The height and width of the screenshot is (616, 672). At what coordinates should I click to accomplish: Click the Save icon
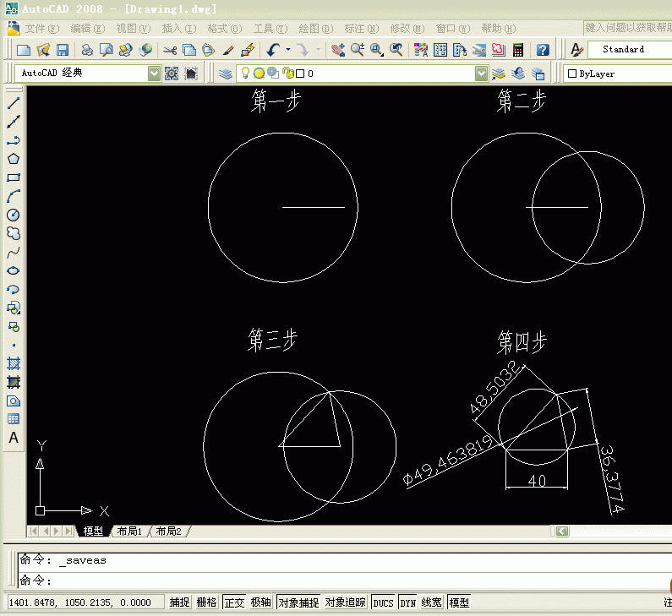tap(63, 50)
